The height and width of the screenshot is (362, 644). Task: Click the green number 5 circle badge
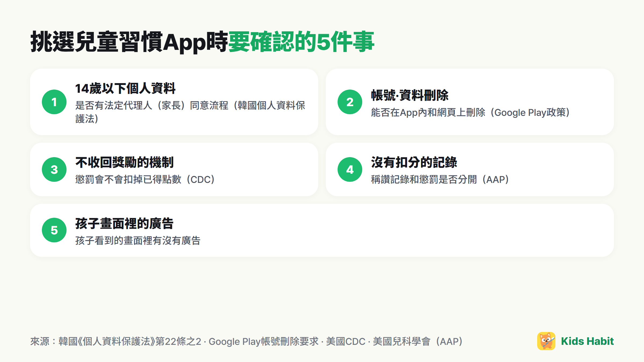pos(54,230)
